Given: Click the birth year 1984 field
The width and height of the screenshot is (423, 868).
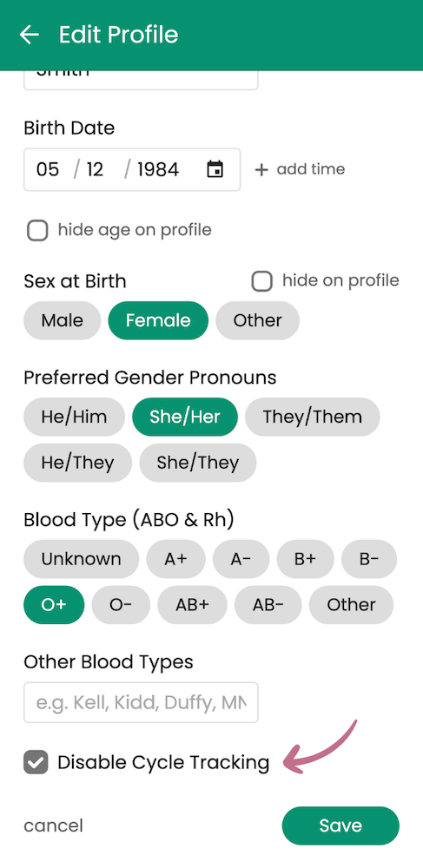Looking at the screenshot, I should click(x=158, y=169).
